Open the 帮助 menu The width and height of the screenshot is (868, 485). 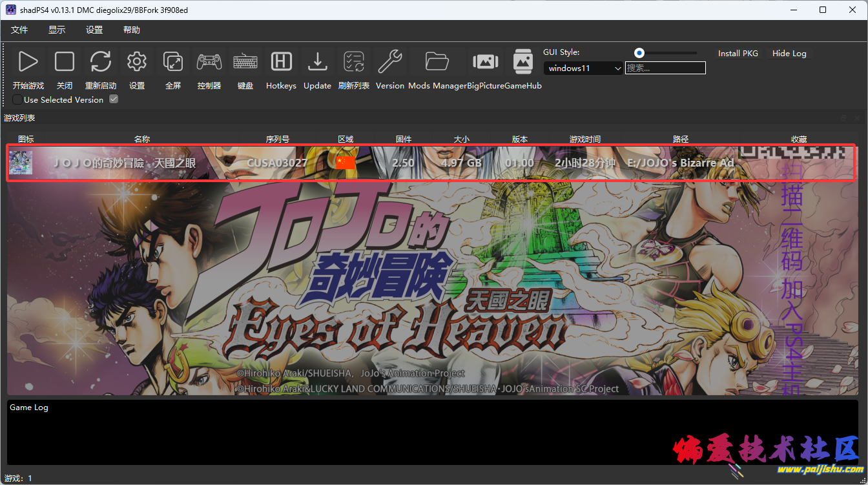pos(132,30)
